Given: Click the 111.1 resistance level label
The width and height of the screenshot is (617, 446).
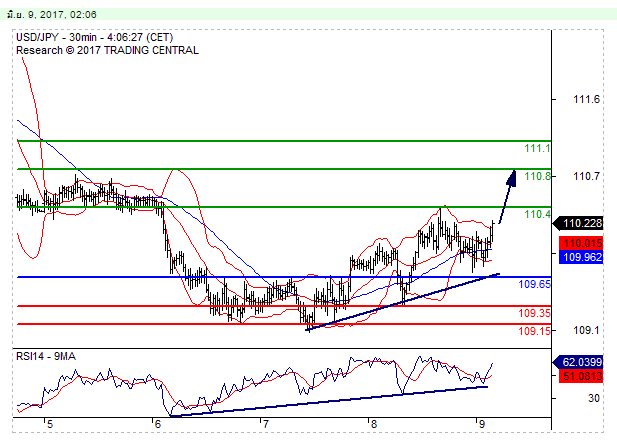Looking at the screenshot, I should pos(537,148).
